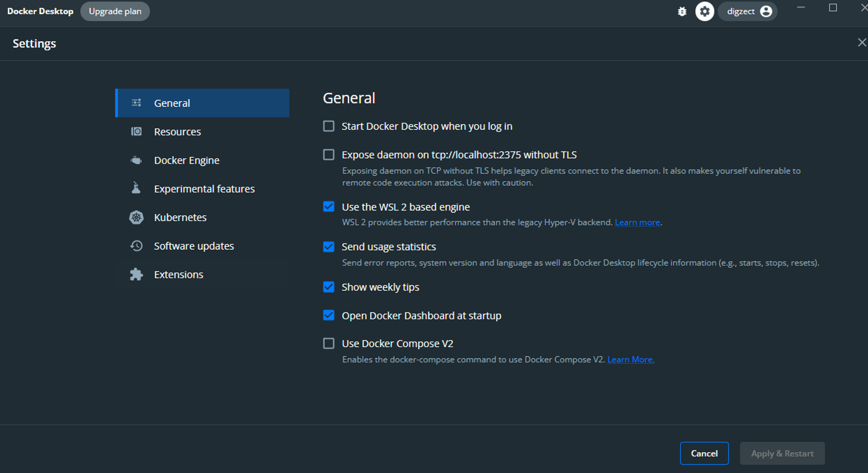Open the Docker Compose V2 Learn More link

pos(631,359)
